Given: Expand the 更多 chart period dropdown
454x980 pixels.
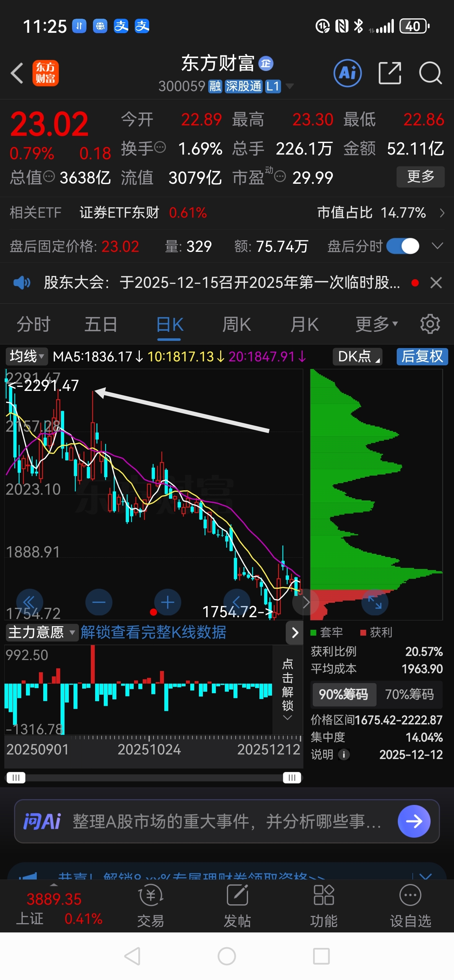Looking at the screenshot, I should click(377, 324).
